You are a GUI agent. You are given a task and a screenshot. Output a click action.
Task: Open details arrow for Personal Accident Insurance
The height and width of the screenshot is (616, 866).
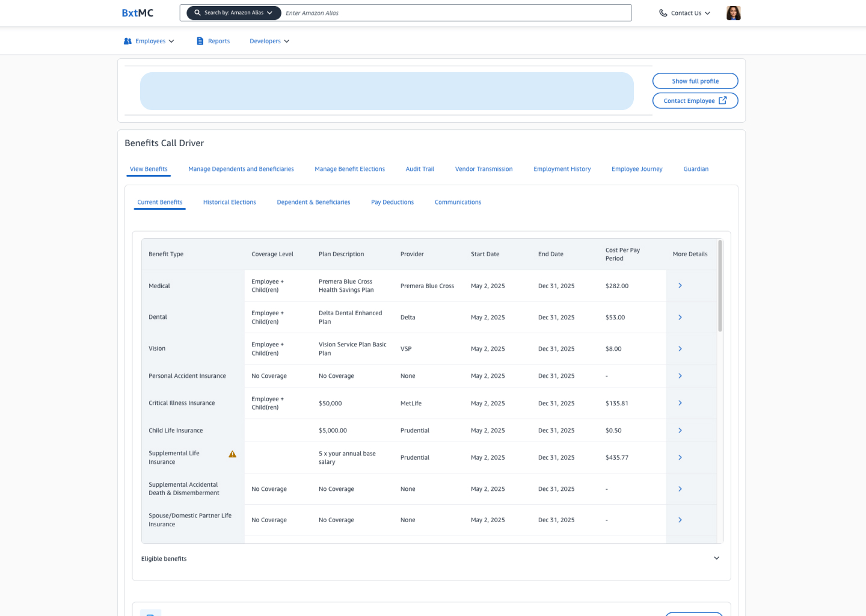(680, 376)
